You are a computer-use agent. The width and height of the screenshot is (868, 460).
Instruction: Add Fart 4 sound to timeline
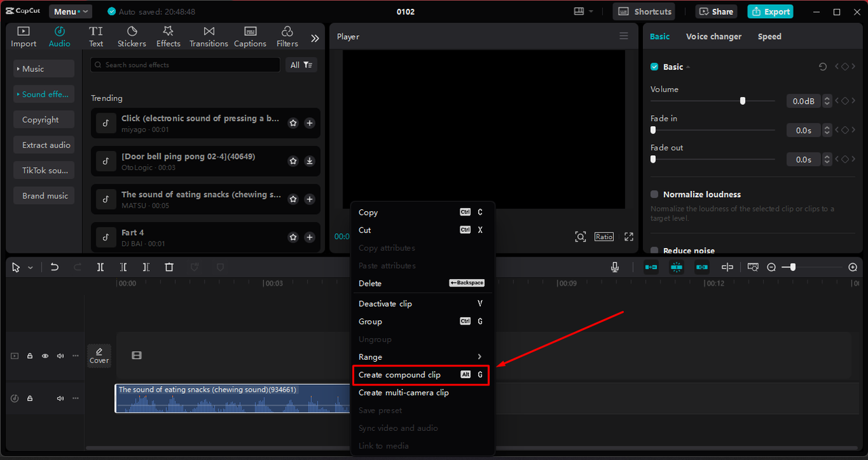pyautogui.click(x=309, y=237)
